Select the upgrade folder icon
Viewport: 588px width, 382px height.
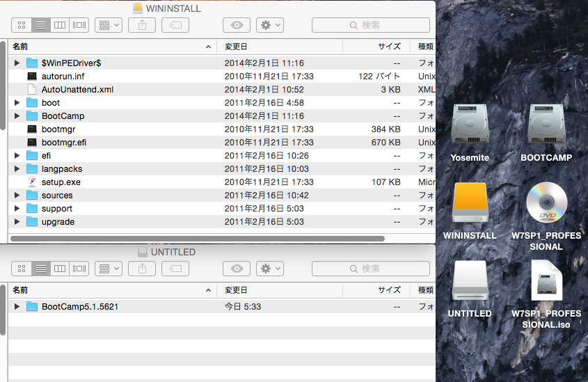click(x=32, y=221)
